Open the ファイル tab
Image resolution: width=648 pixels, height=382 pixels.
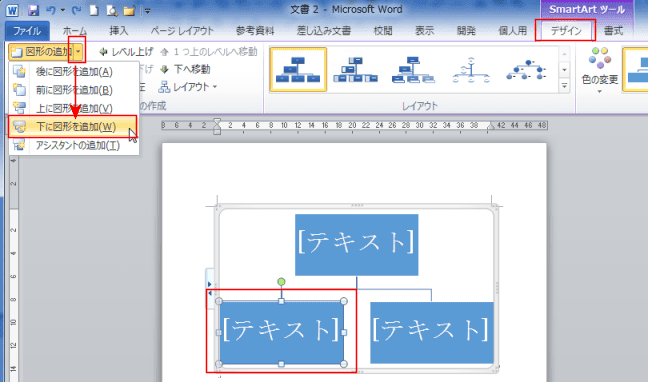(27, 31)
